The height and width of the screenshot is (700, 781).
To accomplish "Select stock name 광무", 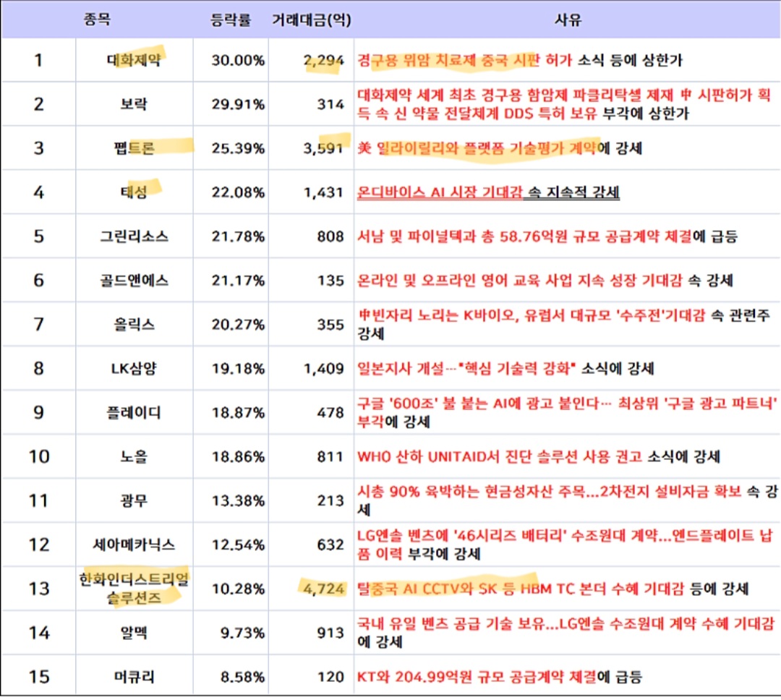I will point(134,500).
